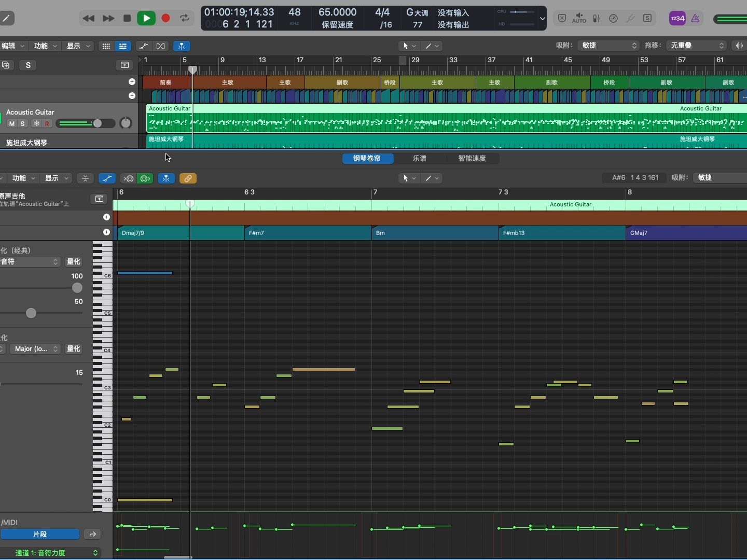Stop playback with the stop button
747x560 pixels.
click(127, 18)
